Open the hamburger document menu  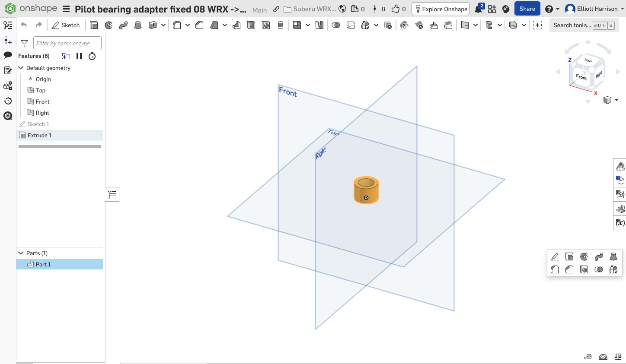click(x=66, y=9)
